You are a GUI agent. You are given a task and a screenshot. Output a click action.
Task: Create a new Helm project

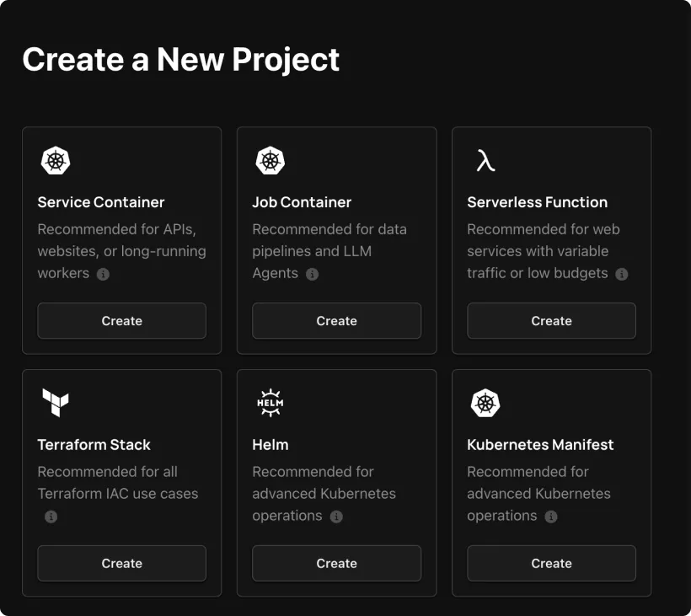point(336,563)
